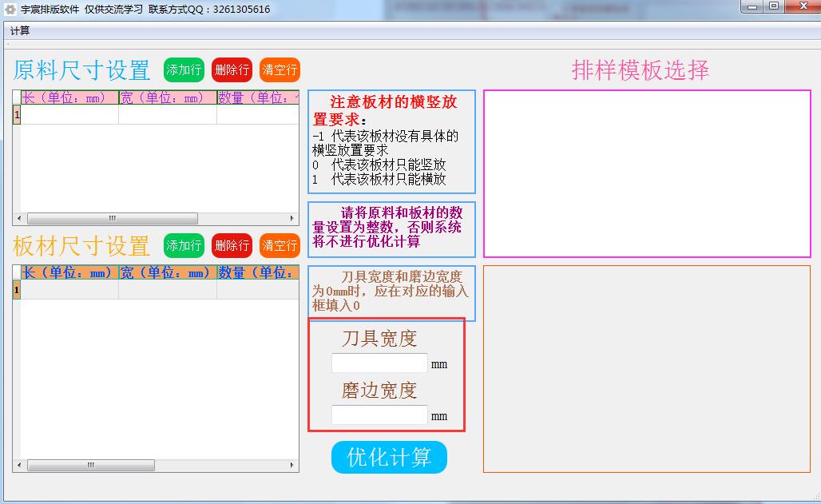
Task: Click row header 1 in the raw material table
Action: pyautogui.click(x=15, y=114)
